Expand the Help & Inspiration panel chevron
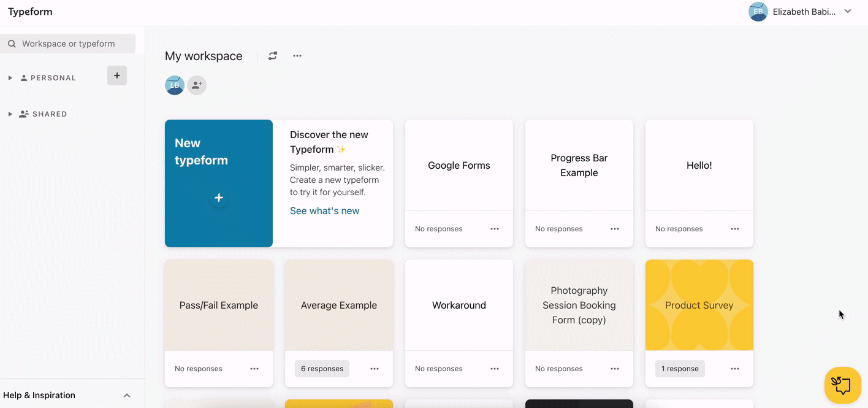Screen dimensions: 868x408 [127, 396]
